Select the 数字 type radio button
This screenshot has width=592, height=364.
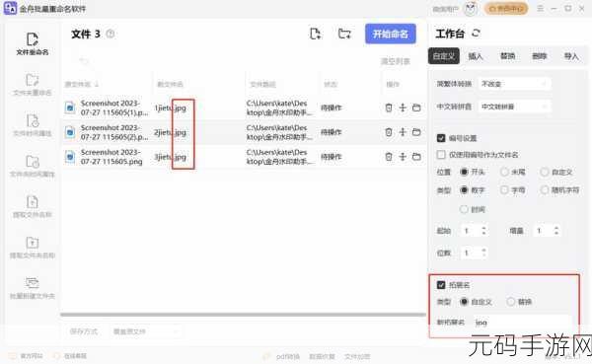coord(464,190)
